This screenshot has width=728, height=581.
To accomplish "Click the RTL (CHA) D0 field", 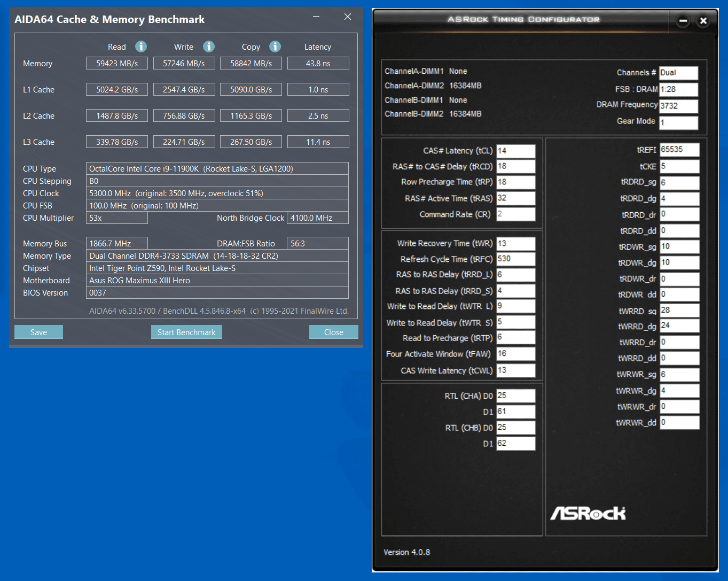I will [516, 396].
